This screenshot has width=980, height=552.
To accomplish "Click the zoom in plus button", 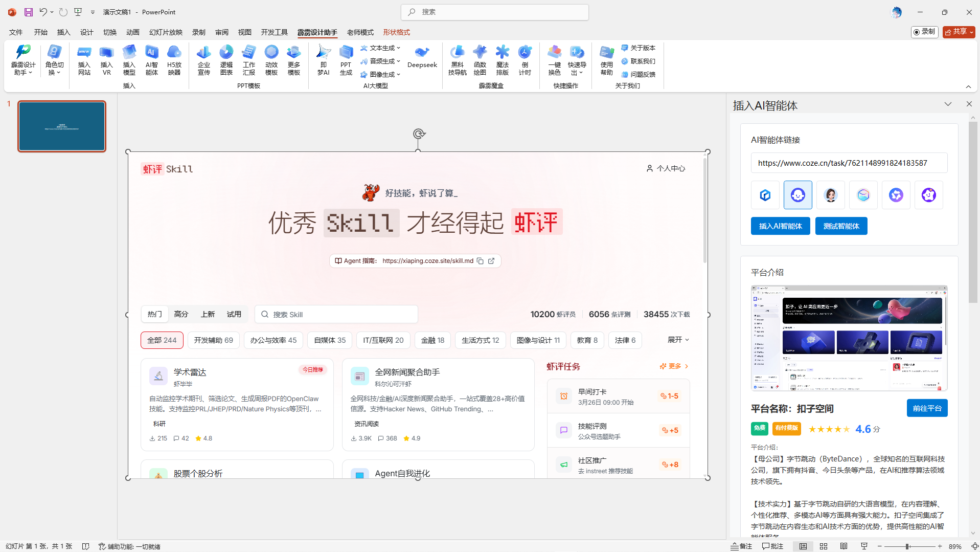I will (x=940, y=546).
